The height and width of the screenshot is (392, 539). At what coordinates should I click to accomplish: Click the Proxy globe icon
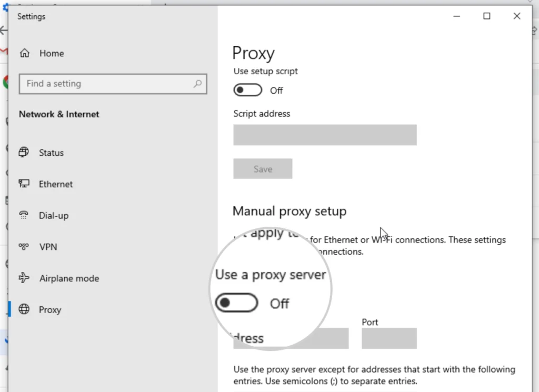(x=24, y=309)
